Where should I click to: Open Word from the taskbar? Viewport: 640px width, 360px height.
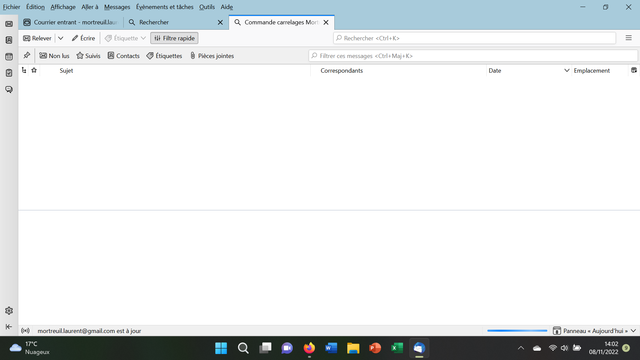[331, 348]
